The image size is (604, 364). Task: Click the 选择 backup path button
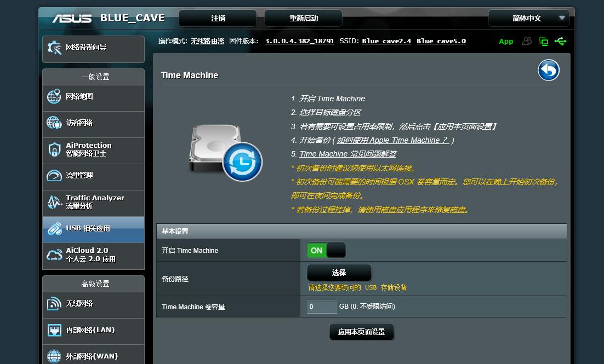click(339, 273)
